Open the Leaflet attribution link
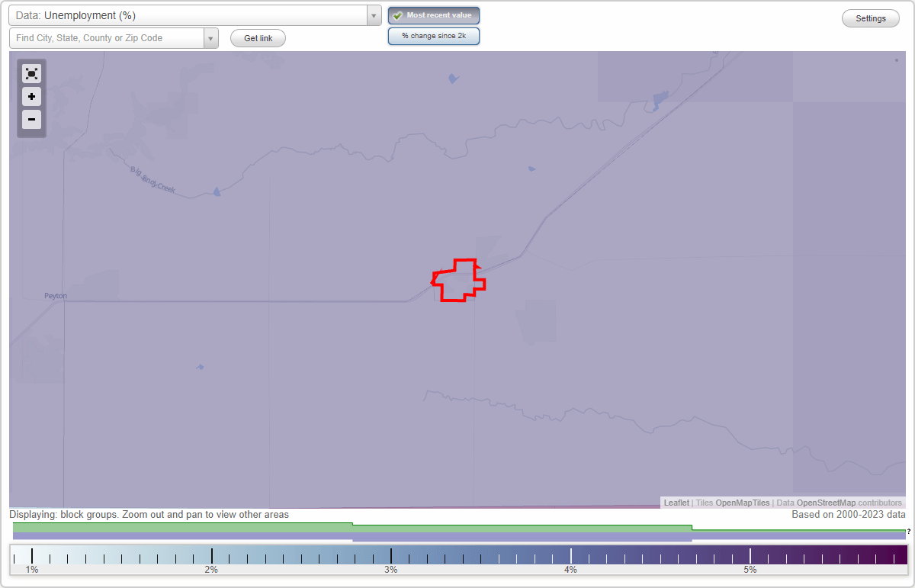Viewport: 915px width, 588px height. coord(676,503)
